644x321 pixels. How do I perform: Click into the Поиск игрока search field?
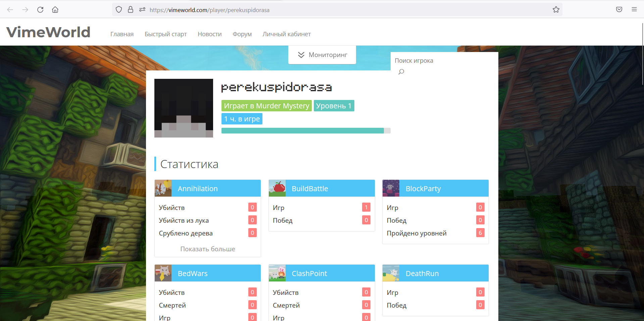pyautogui.click(x=444, y=61)
